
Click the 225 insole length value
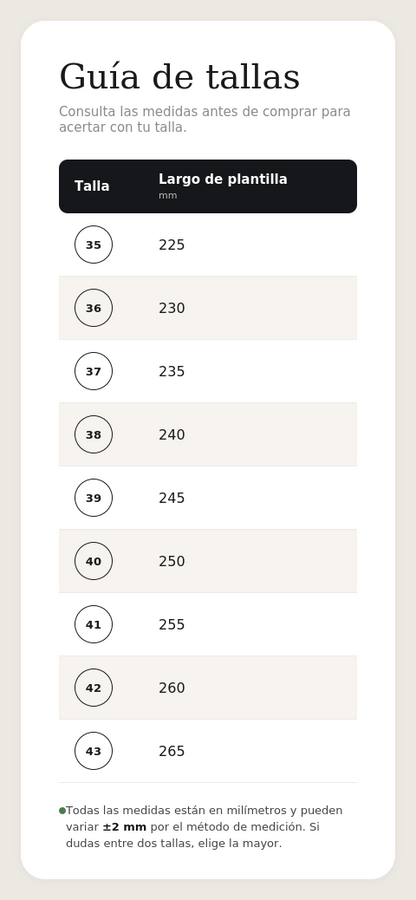(172, 245)
